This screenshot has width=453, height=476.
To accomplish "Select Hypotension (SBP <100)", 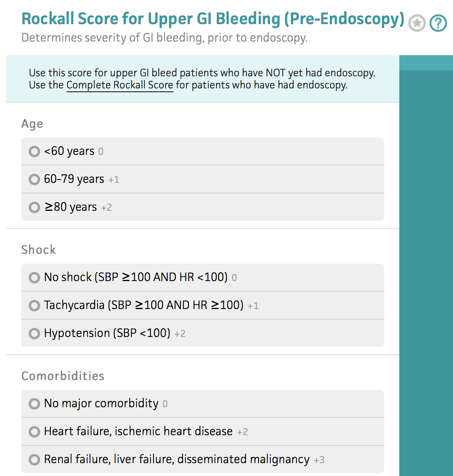I will [x=203, y=333].
